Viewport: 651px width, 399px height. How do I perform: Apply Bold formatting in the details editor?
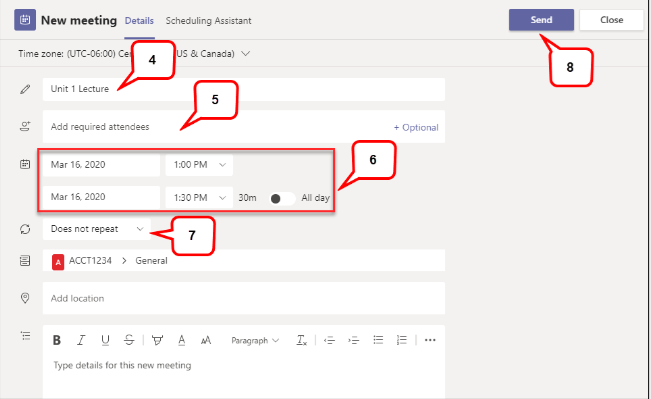click(57, 340)
